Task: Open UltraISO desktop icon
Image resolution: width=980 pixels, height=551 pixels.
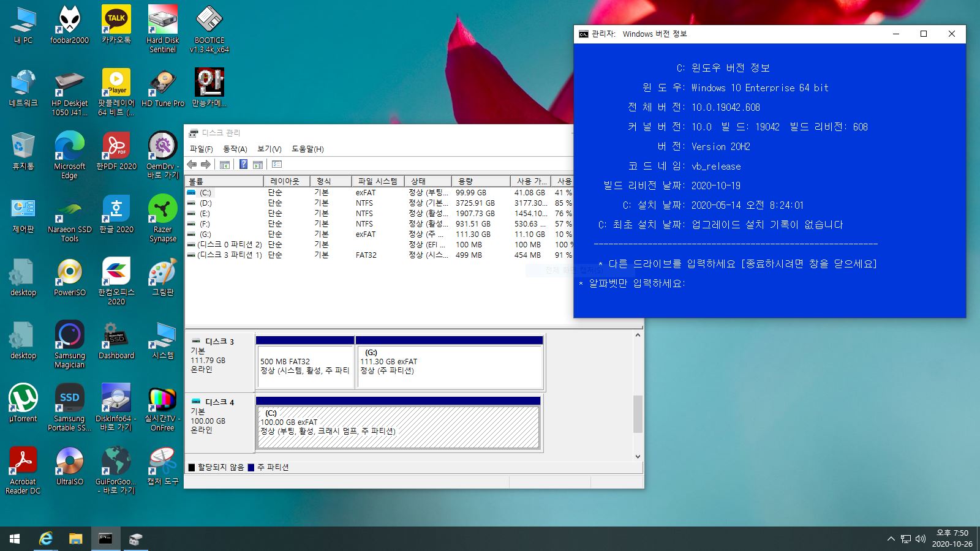Action: tap(70, 467)
